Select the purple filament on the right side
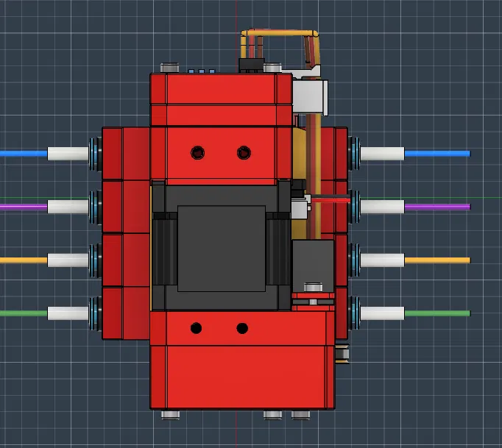This screenshot has width=502, height=448. [438, 207]
